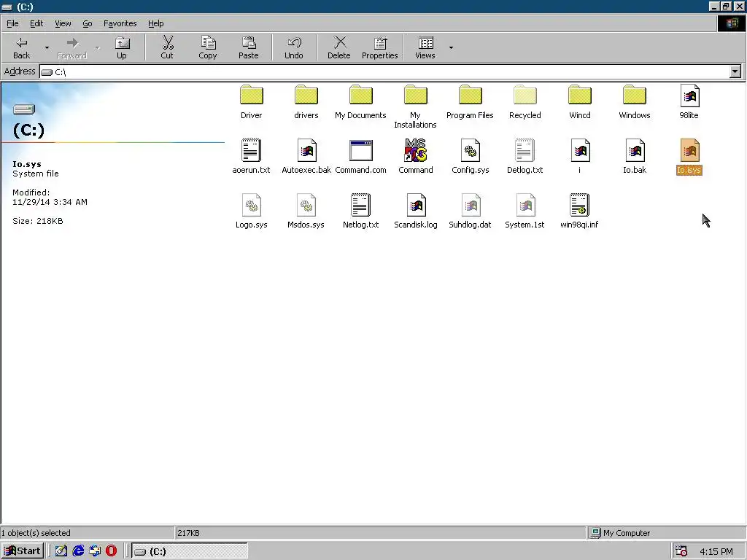Open the Back history dropdown arrow

[x=47, y=47]
